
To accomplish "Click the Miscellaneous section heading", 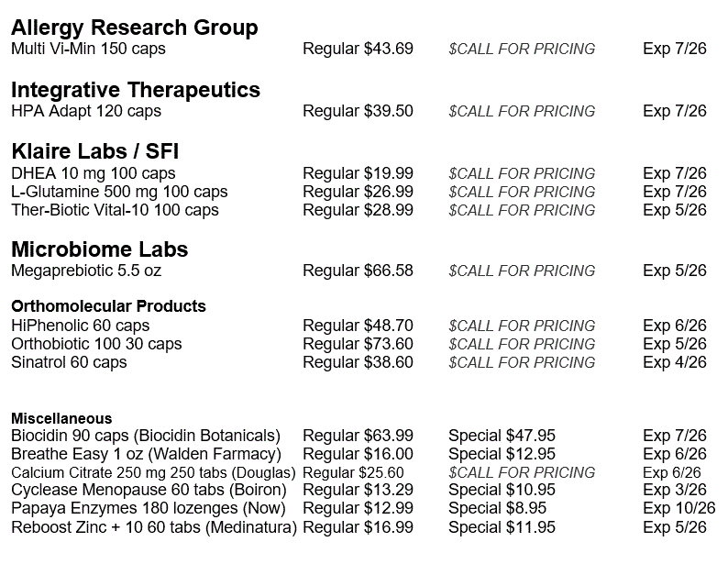I will pyautogui.click(x=61, y=418).
